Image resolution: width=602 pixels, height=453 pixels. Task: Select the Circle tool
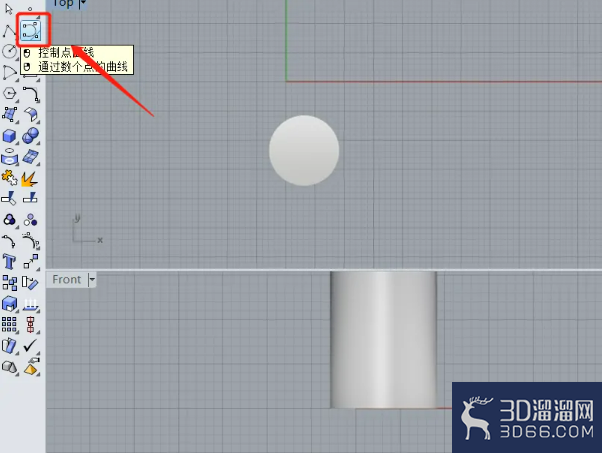pos(9,51)
